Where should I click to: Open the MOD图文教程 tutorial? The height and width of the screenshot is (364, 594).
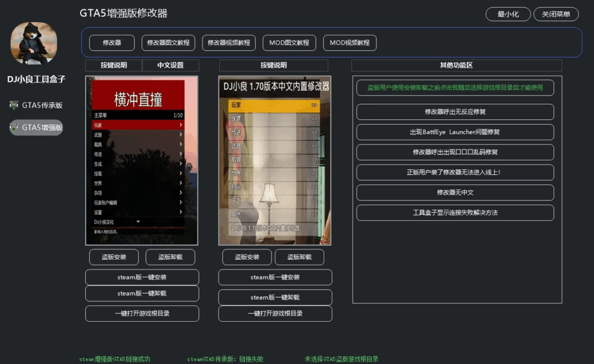[x=289, y=42]
